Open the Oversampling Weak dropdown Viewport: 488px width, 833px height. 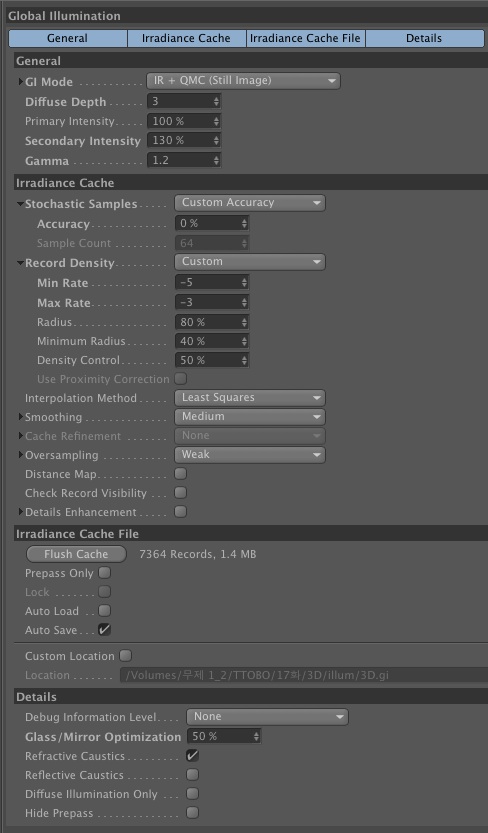[250, 455]
